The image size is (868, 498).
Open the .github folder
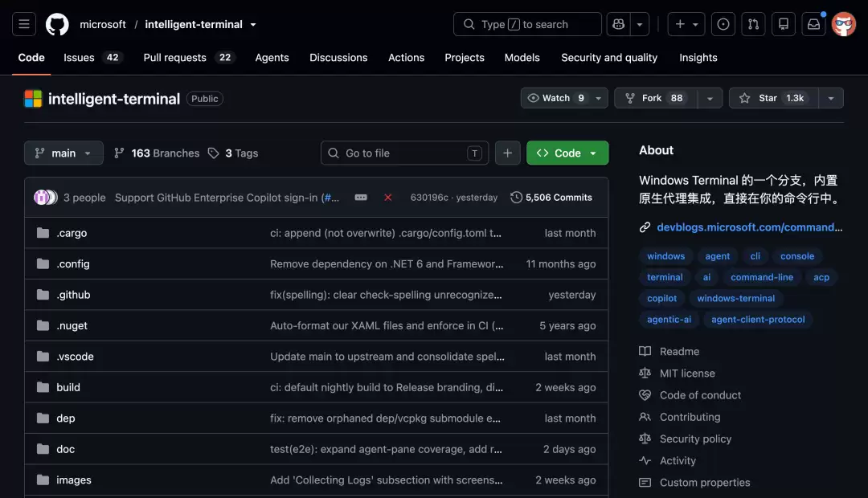point(73,295)
